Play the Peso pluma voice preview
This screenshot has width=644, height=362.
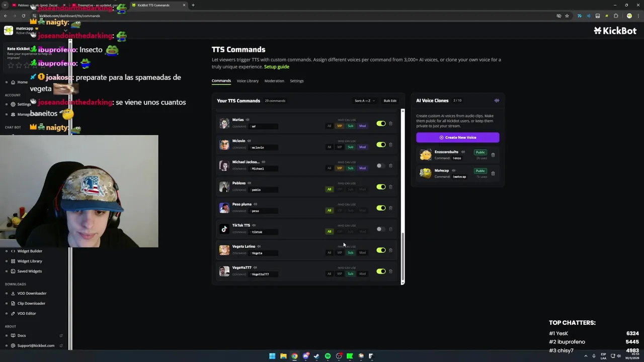[256, 204]
